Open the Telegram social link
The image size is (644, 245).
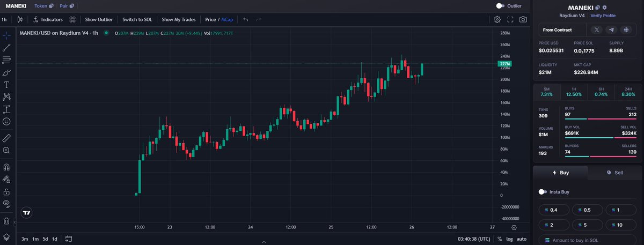point(611,30)
